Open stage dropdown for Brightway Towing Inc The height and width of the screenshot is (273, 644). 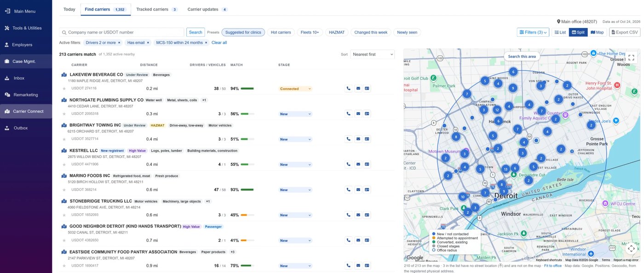(295, 139)
